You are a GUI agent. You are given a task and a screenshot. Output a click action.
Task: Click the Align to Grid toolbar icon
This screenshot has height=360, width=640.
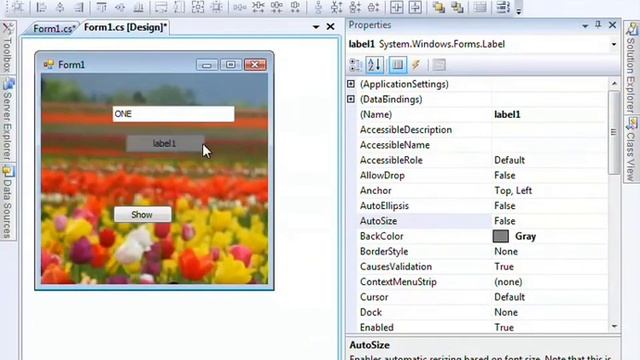coord(18,7)
